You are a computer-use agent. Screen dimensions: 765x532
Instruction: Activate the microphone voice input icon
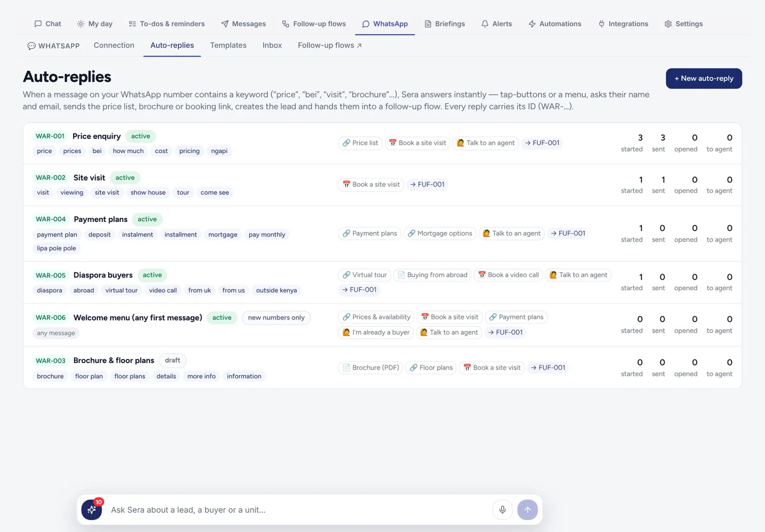point(503,510)
